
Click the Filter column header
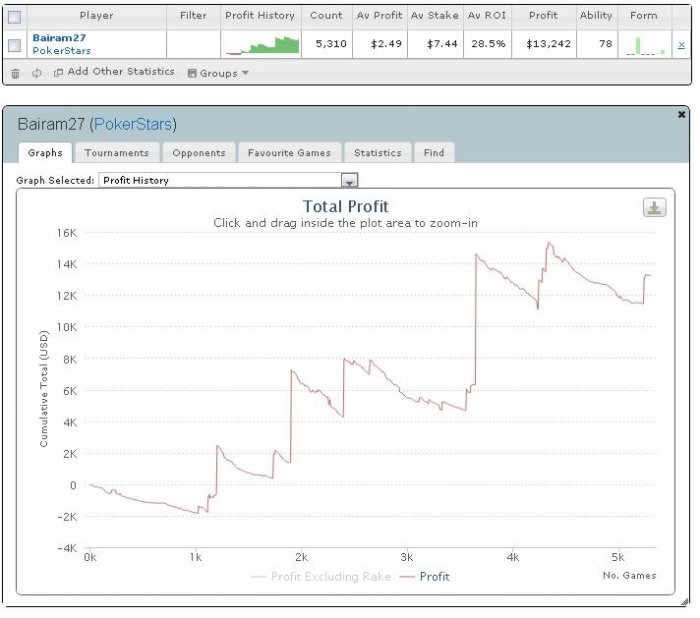tap(193, 16)
